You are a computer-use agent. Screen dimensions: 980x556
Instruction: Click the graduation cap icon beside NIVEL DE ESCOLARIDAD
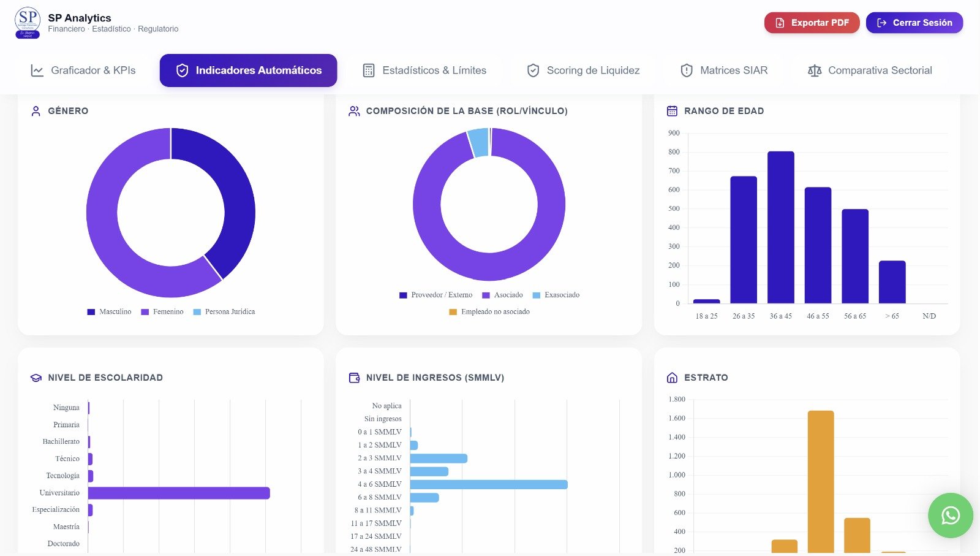click(36, 378)
